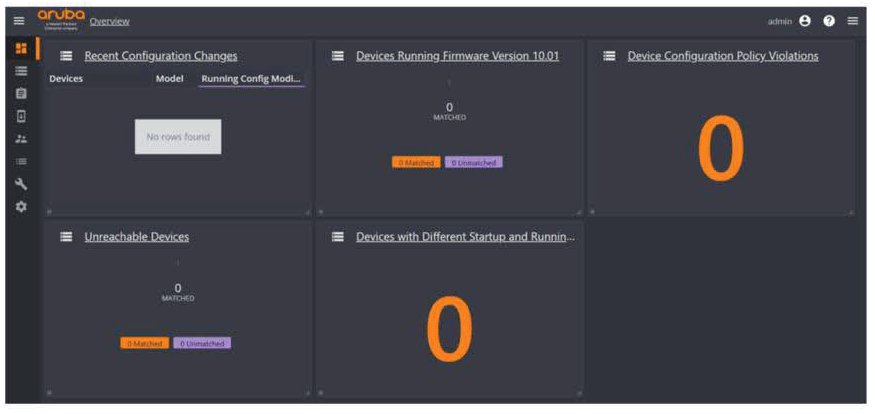Click orange 0 Matched badge under Unreachable Devices

pos(145,343)
